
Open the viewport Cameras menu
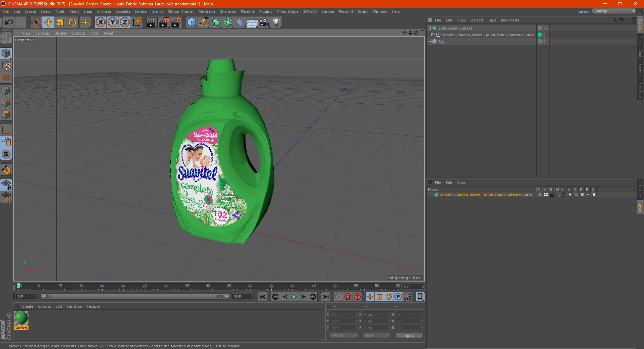pyautogui.click(x=42, y=33)
